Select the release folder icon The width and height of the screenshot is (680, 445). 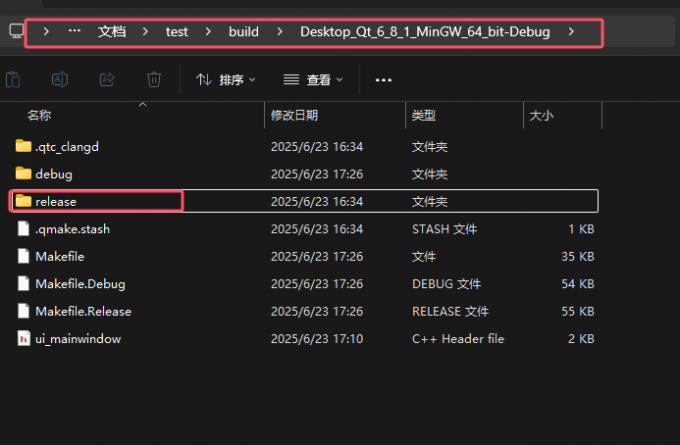click(23, 201)
